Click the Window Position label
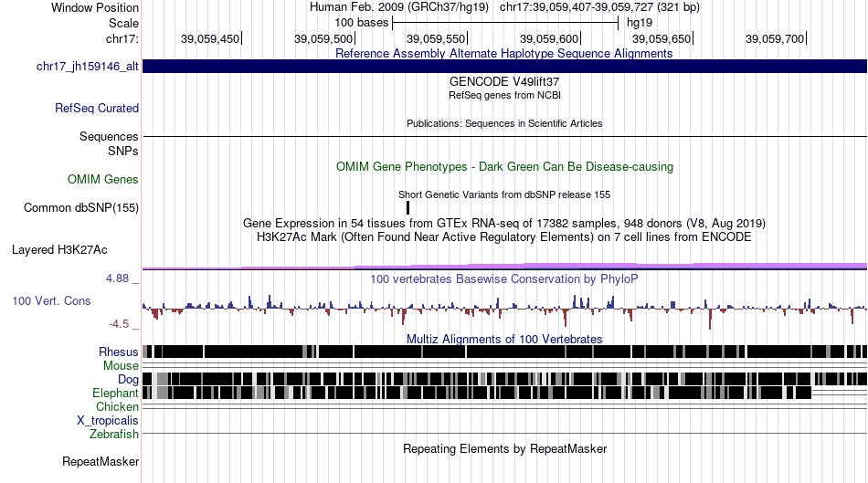Screen dimensions: 868x483 point(95,7)
